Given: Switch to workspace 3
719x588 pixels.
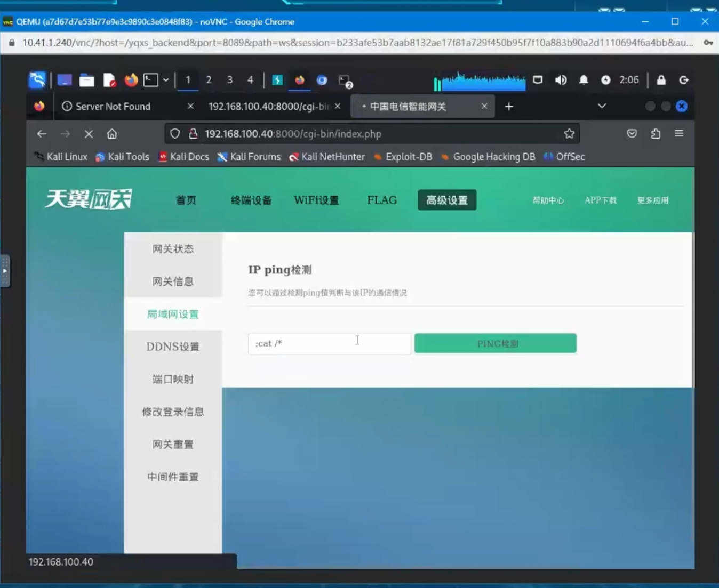Looking at the screenshot, I should pyautogui.click(x=229, y=80).
